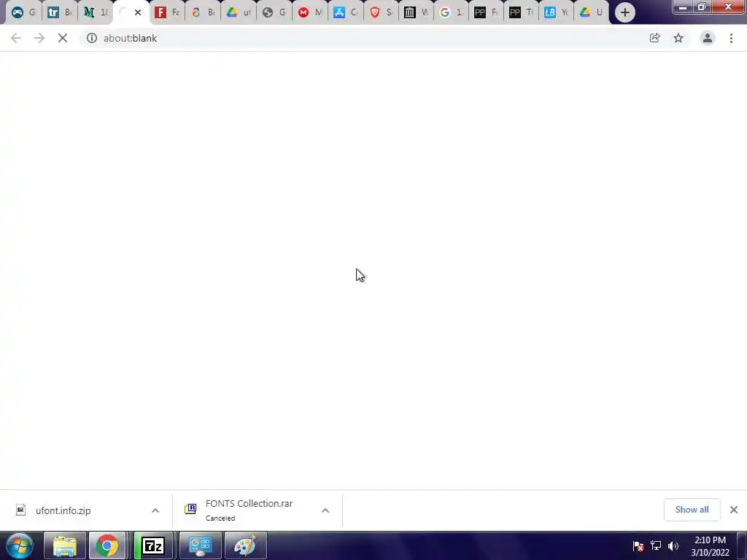Restore down the Chrome window

[x=701, y=7]
